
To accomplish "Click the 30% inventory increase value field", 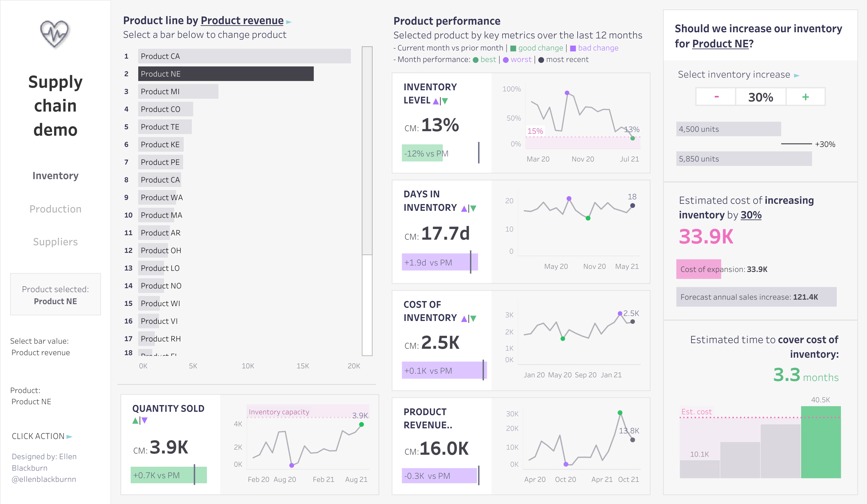I will 761,97.
